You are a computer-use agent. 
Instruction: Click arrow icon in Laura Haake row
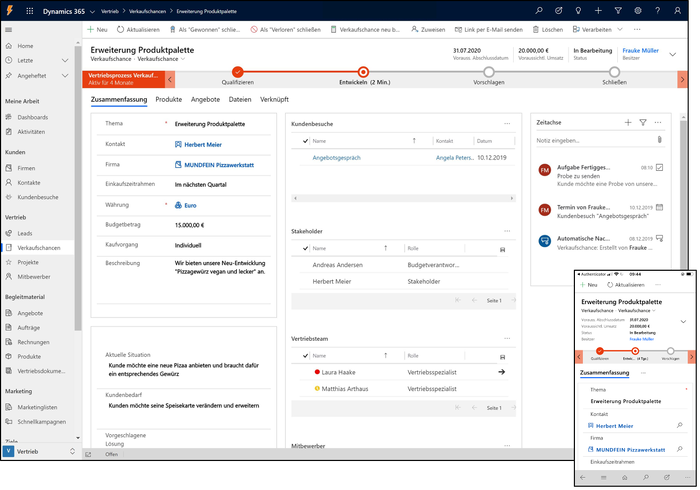click(x=502, y=372)
